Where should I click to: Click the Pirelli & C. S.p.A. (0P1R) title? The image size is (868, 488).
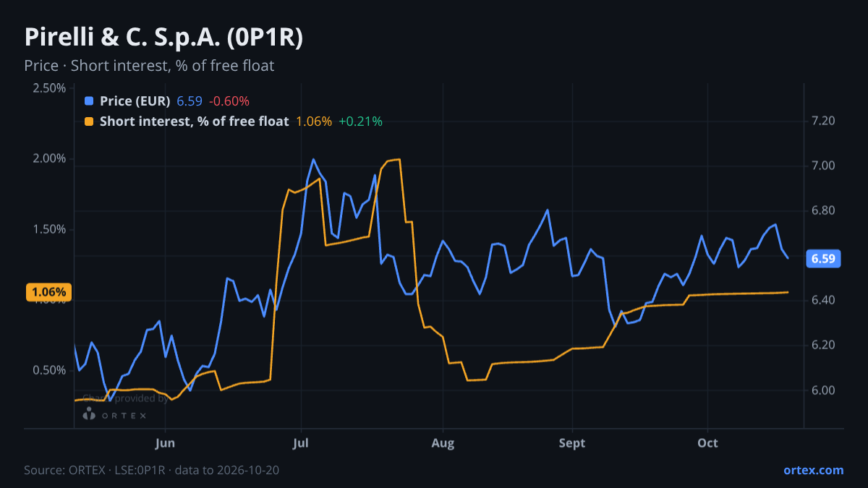[x=163, y=38]
